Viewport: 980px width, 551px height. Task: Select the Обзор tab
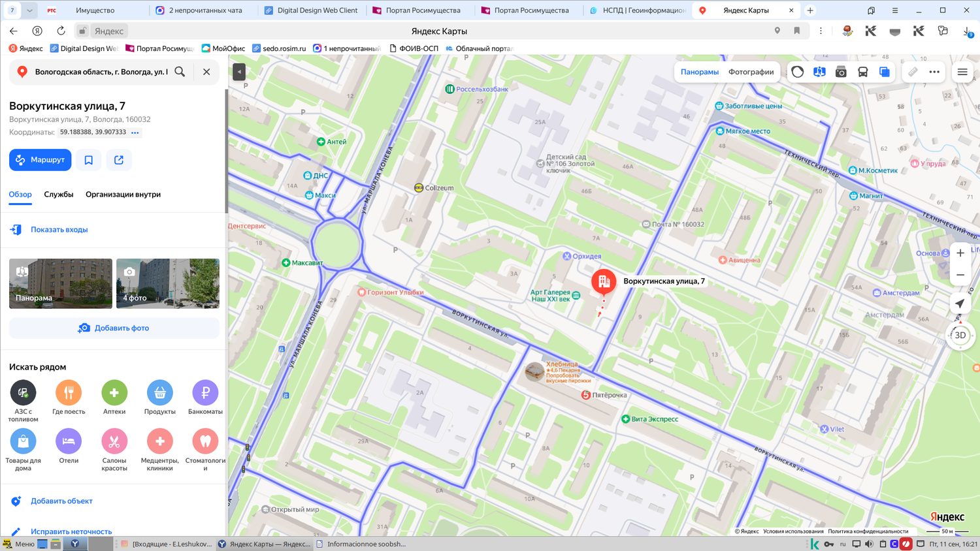point(20,195)
